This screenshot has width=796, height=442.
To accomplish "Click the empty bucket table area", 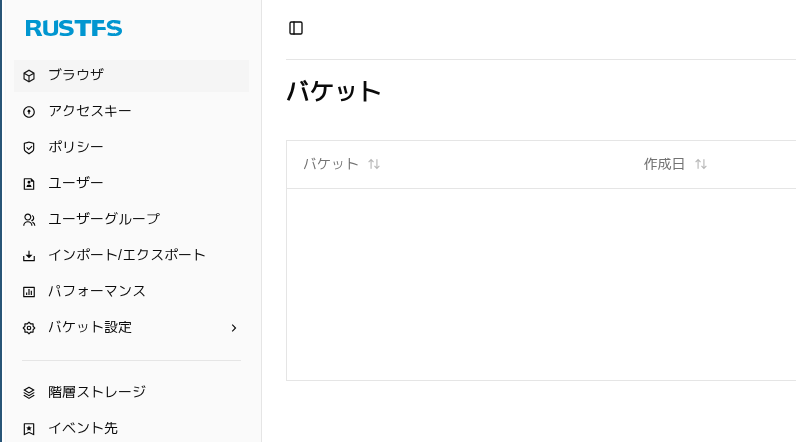I will [540, 284].
